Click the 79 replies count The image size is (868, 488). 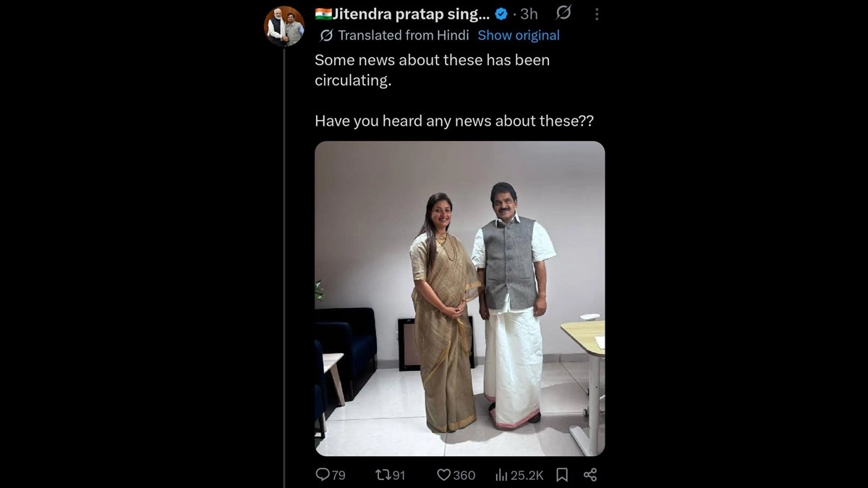339,475
